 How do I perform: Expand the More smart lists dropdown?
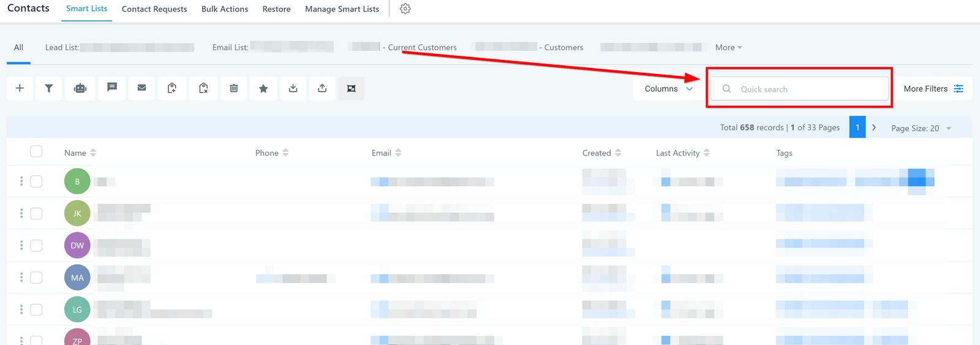pos(728,47)
